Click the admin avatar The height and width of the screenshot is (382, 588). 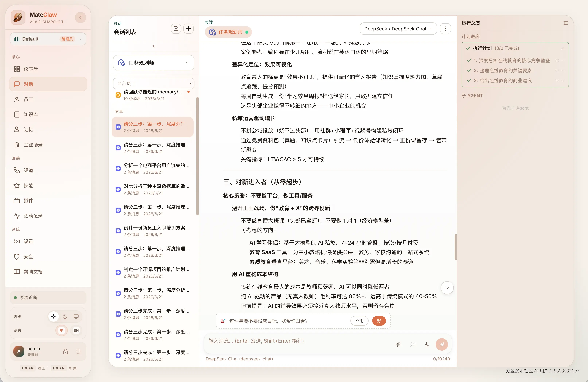[19, 351]
